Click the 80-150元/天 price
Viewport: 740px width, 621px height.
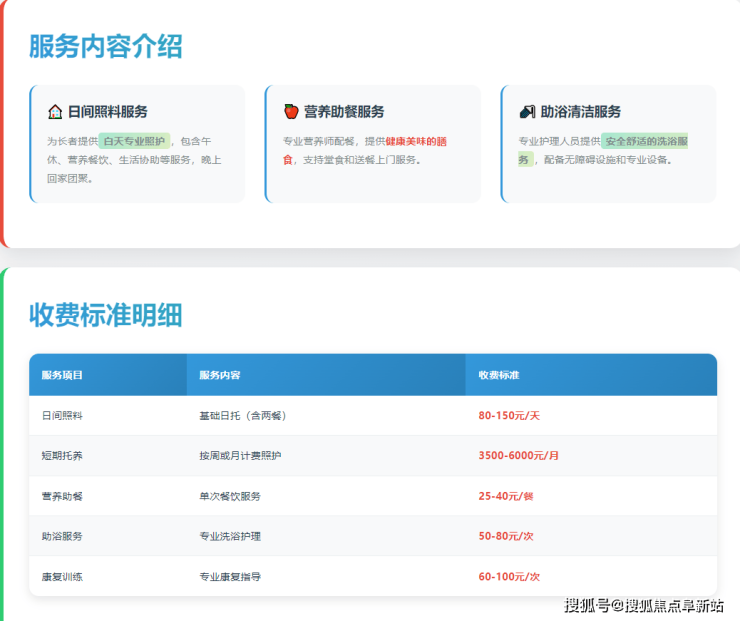(509, 415)
